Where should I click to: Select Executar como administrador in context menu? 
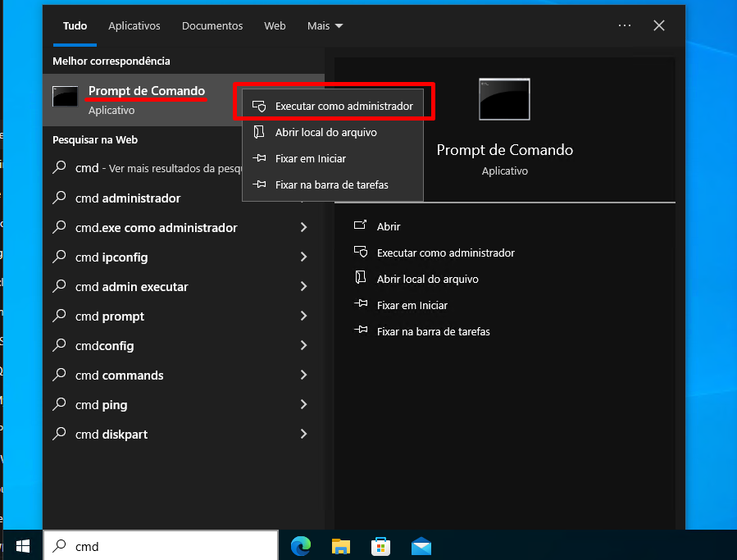point(343,107)
